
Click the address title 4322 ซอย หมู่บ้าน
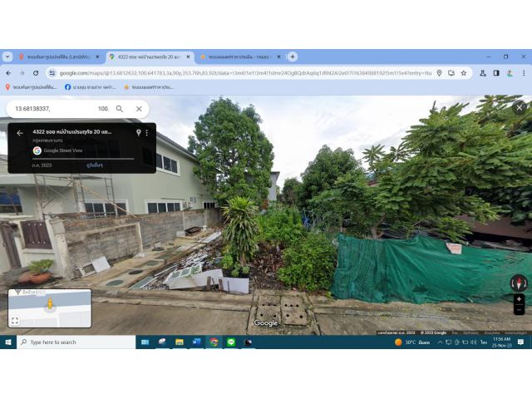click(72, 131)
